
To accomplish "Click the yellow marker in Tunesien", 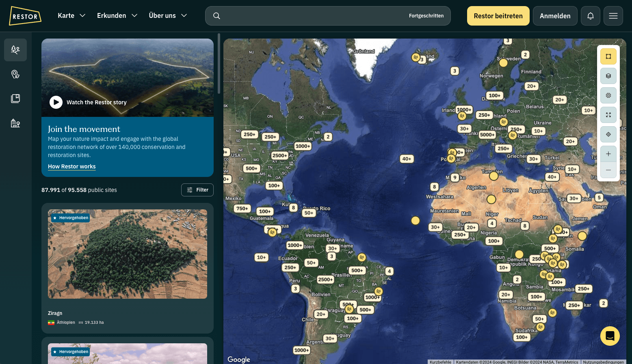I will 493,176.
